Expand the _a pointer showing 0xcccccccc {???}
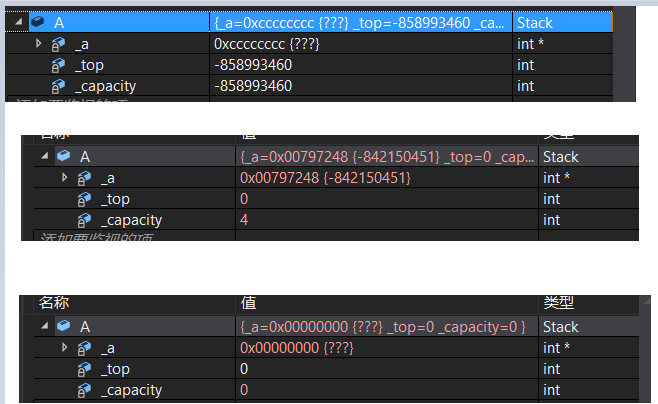658x404 pixels. point(39,43)
